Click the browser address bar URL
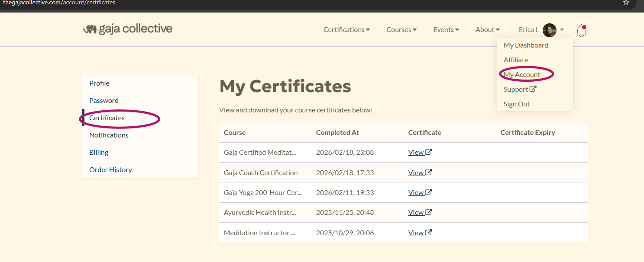This screenshot has height=262, width=644. pyautogui.click(x=59, y=3)
